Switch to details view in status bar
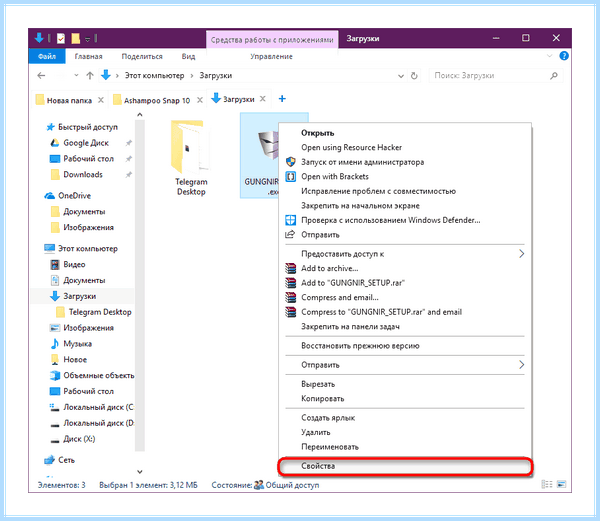The image size is (600, 521). tap(547, 484)
